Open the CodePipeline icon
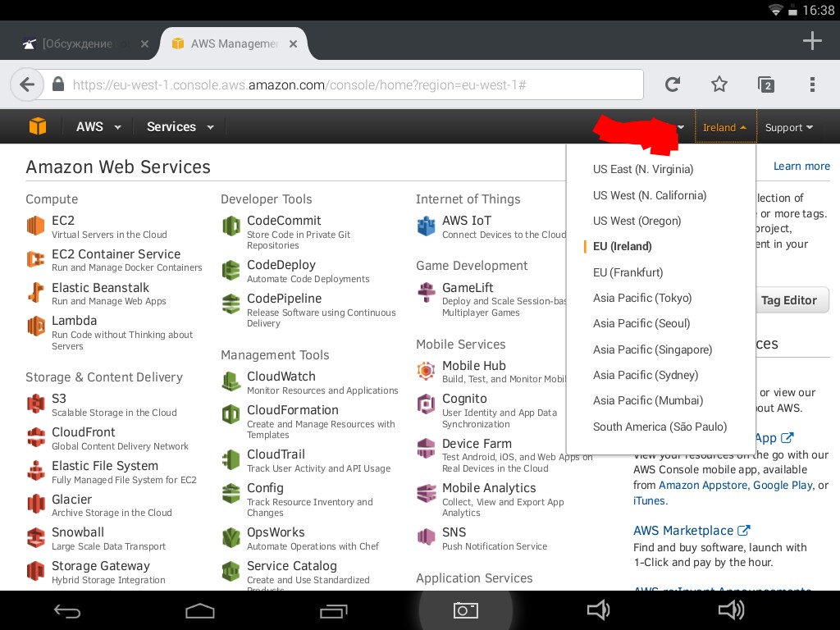Viewport: 840px width, 630px height. (x=231, y=304)
